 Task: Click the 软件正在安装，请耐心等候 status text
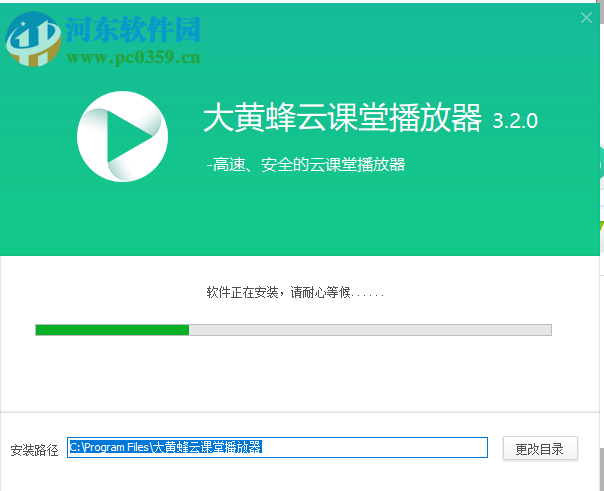(295, 293)
